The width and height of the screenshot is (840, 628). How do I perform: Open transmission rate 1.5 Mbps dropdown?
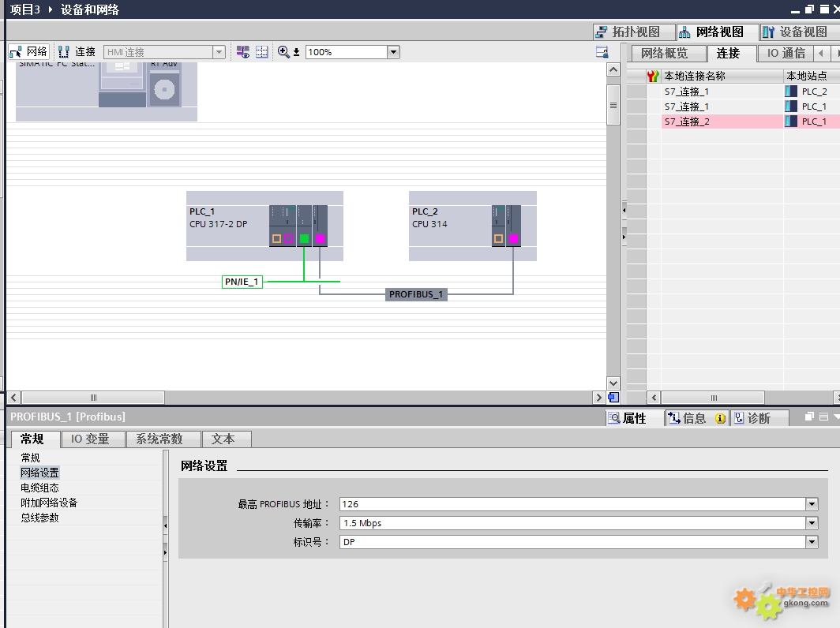(x=812, y=523)
